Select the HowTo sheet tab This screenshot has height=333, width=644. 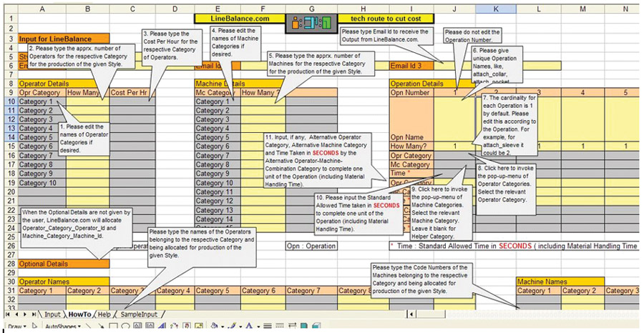[x=80, y=314]
